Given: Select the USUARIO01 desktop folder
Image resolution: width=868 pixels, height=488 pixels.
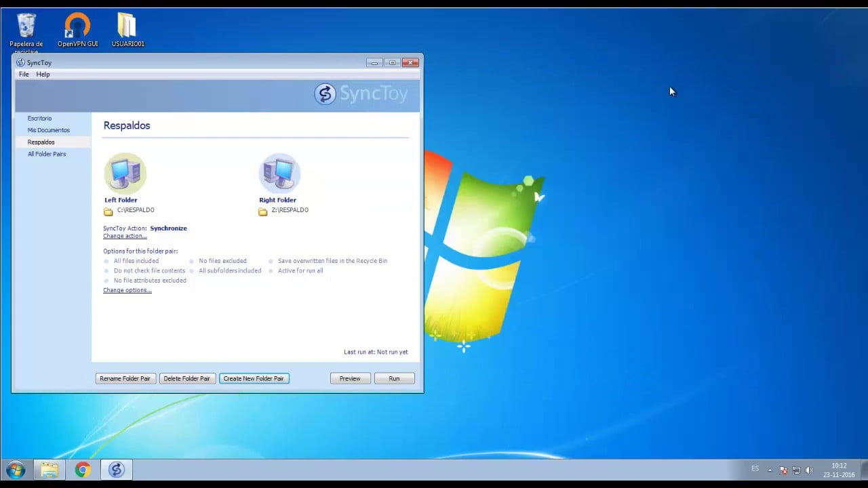Looking at the screenshot, I should click(x=127, y=30).
